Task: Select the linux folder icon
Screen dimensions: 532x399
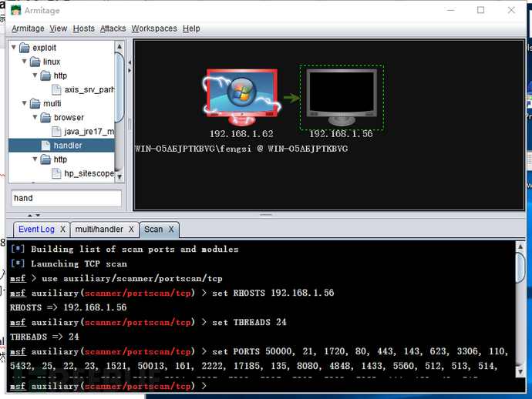Action: pyautogui.click(x=35, y=62)
